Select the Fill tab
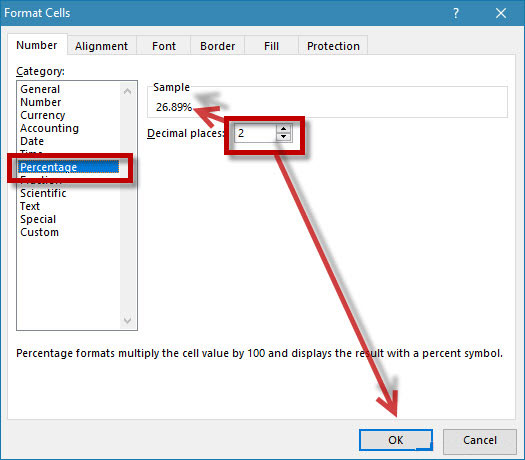 (271, 46)
